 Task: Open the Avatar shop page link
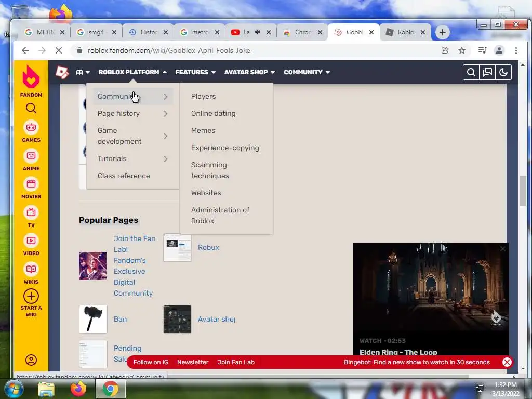coord(217,319)
